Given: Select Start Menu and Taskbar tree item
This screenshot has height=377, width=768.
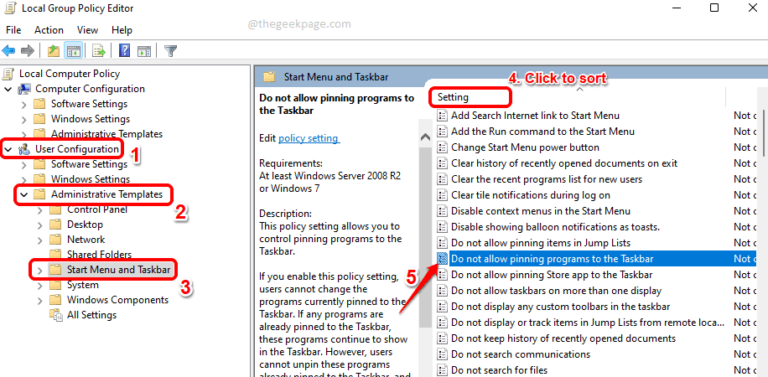Looking at the screenshot, I should click(x=119, y=270).
